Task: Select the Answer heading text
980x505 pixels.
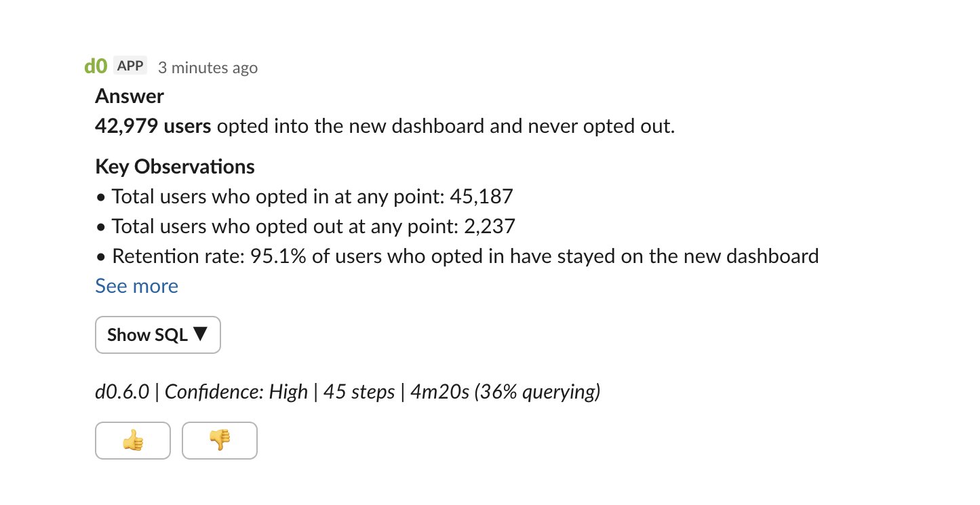Action: point(129,96)
